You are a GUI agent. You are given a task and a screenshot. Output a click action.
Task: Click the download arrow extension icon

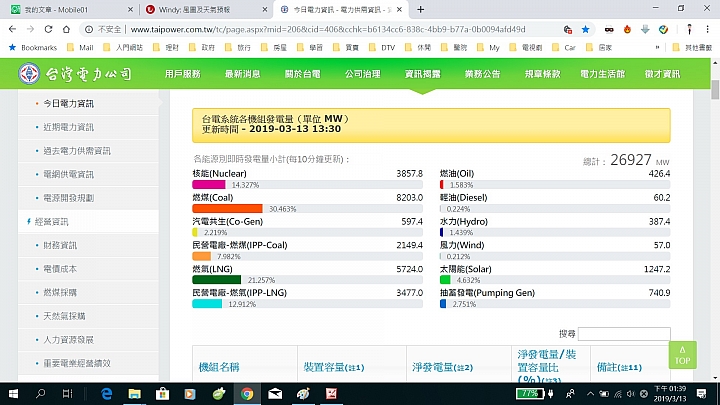tap(645, 29)
